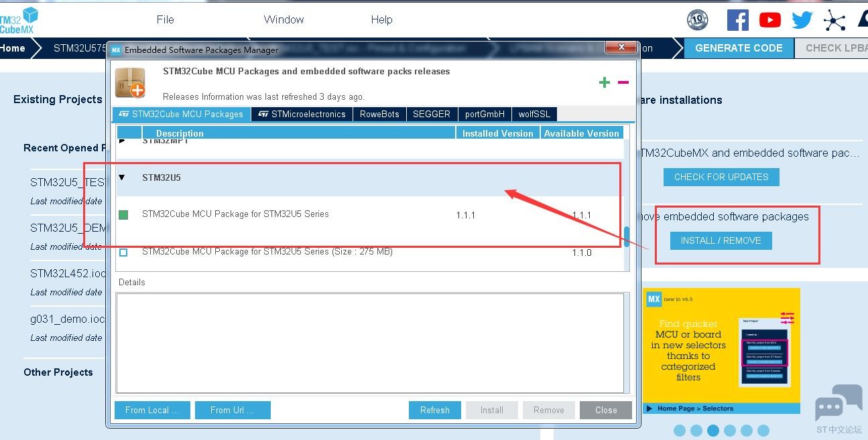868x440 pixels.
Task: Click the ST community network icon
Action: pyautogui.click(x=834, y=20)
